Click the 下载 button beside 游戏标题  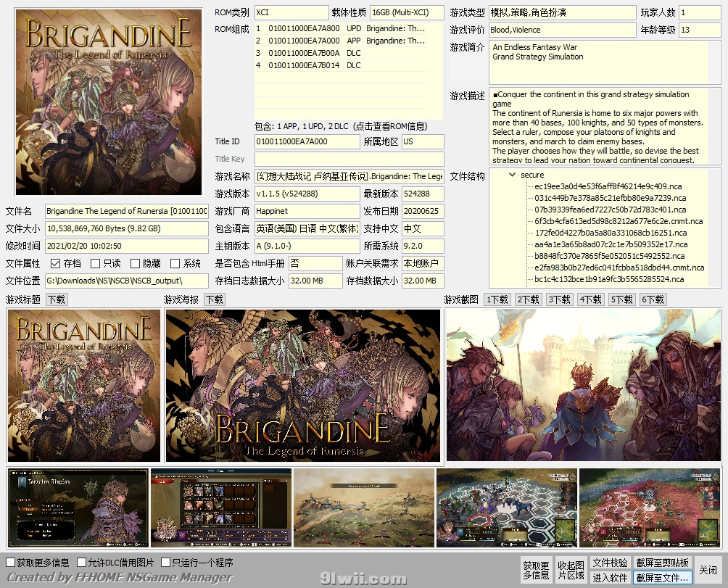click(57, 300)
